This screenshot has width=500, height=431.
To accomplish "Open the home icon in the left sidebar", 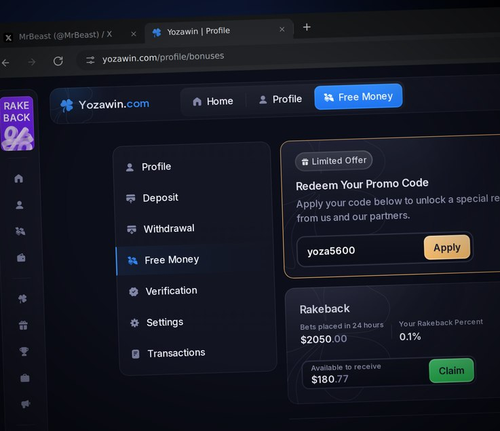I will 19,178.
